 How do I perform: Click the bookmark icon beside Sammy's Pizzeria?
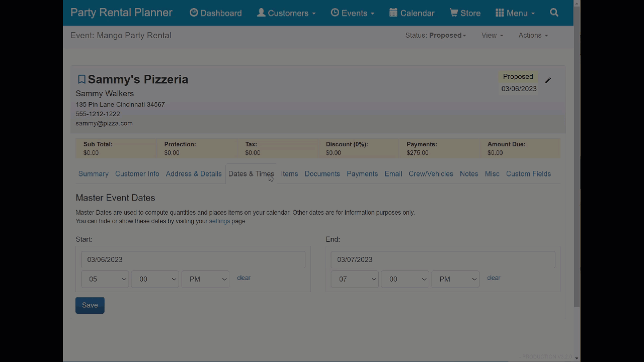pos(82,79)
